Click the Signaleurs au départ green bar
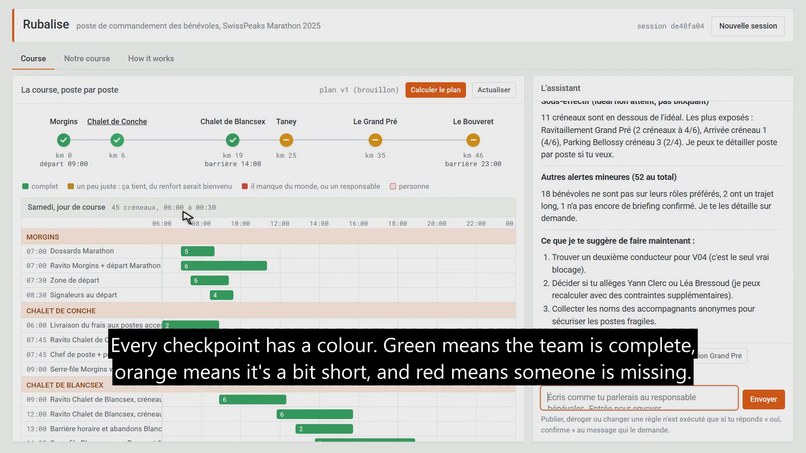 tap(222, 295)
